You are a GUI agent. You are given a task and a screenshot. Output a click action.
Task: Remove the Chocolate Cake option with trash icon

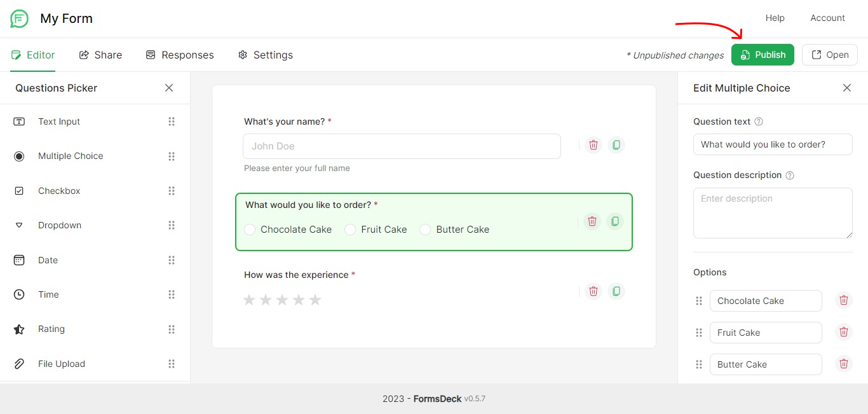coord(844,300)
